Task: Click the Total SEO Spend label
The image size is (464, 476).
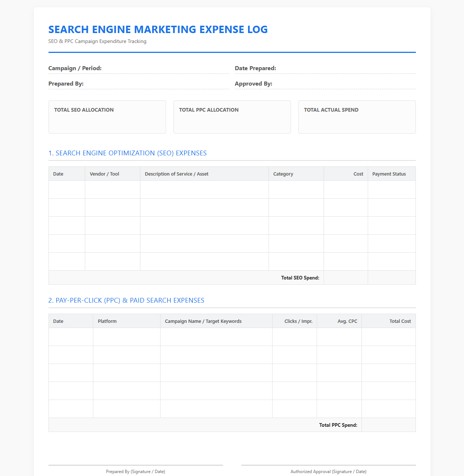Action: coord(300,278)
